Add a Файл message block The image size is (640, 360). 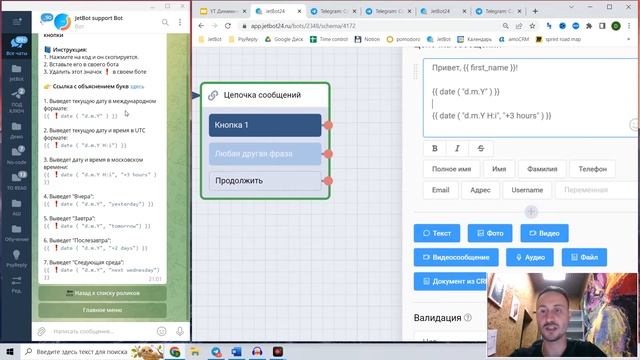click(x=584, y=257)
